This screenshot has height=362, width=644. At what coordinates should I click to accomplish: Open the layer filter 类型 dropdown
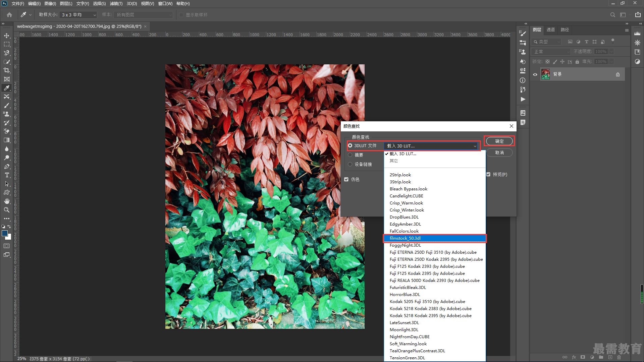pos(547,42)
